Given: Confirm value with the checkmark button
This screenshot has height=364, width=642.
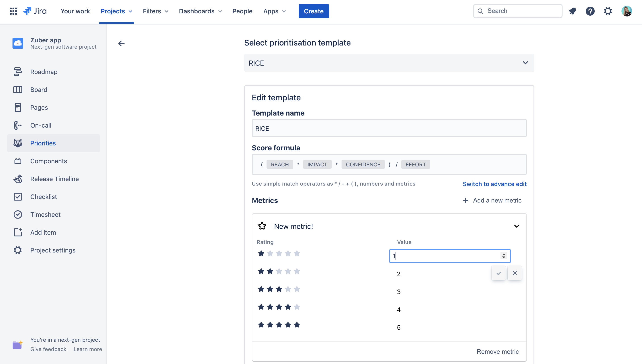Looking at the screenshot, I should point(498,273).
